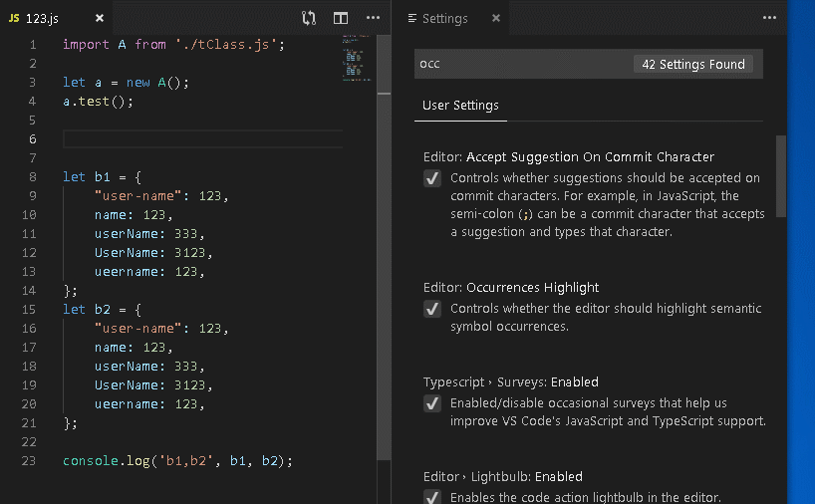Close the 123.js tab
Screen dimensions: 815x504
coord(100,18)
